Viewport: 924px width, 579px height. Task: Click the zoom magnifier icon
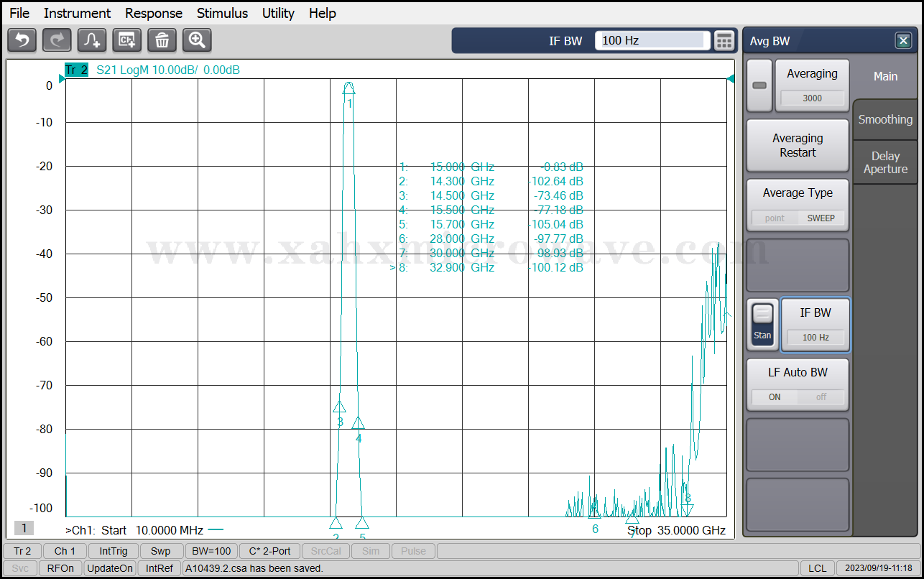[197, 40]
